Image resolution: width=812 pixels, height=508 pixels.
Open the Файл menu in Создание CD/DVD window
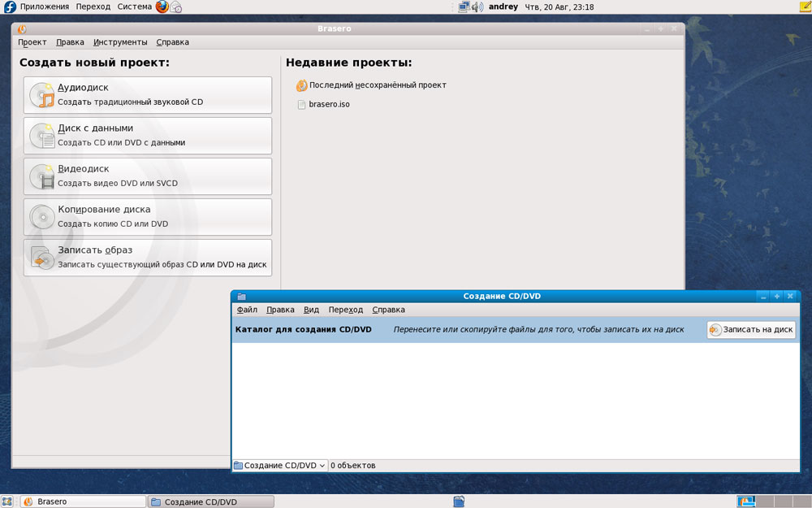247,310
